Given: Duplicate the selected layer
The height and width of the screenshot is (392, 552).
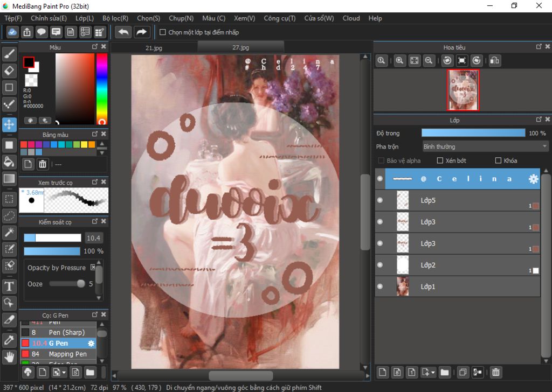Looking at the screenshot, I should [x=463, y=372].
